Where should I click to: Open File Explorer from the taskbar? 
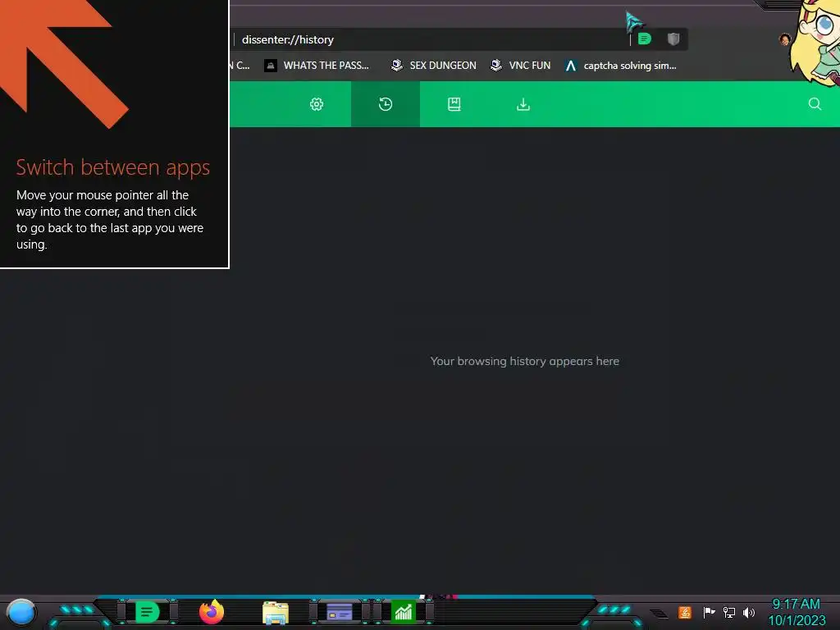coord(276,613)
